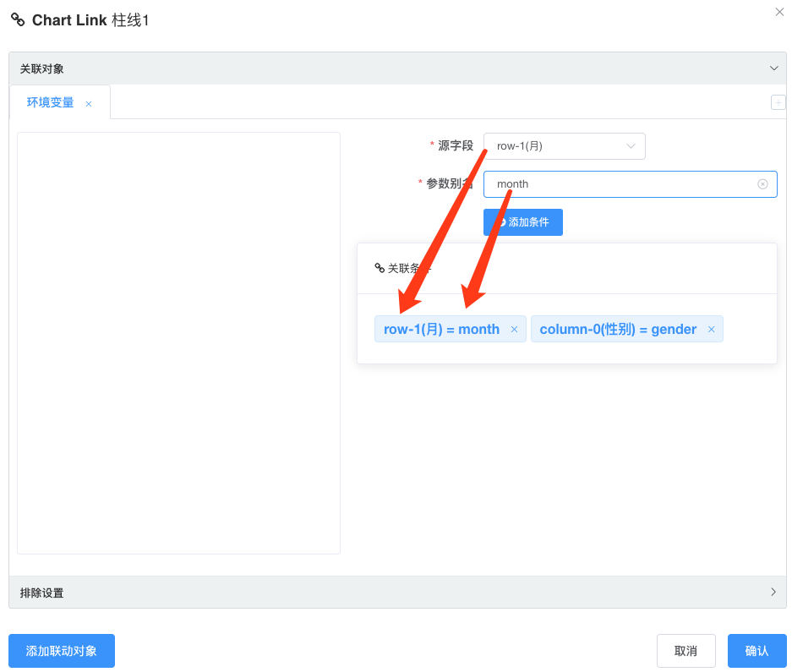Click the link icon beside 关联条件

(380, 268)
